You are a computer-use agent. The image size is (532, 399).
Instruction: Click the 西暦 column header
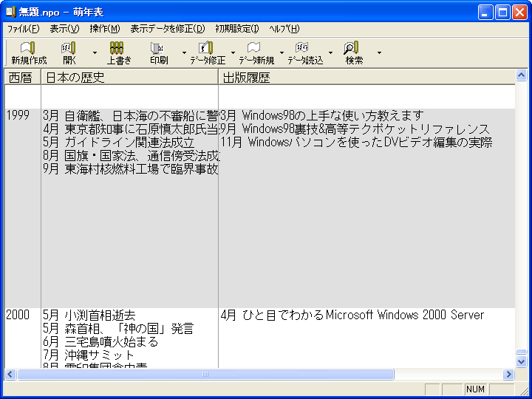(x=22, y=77)
